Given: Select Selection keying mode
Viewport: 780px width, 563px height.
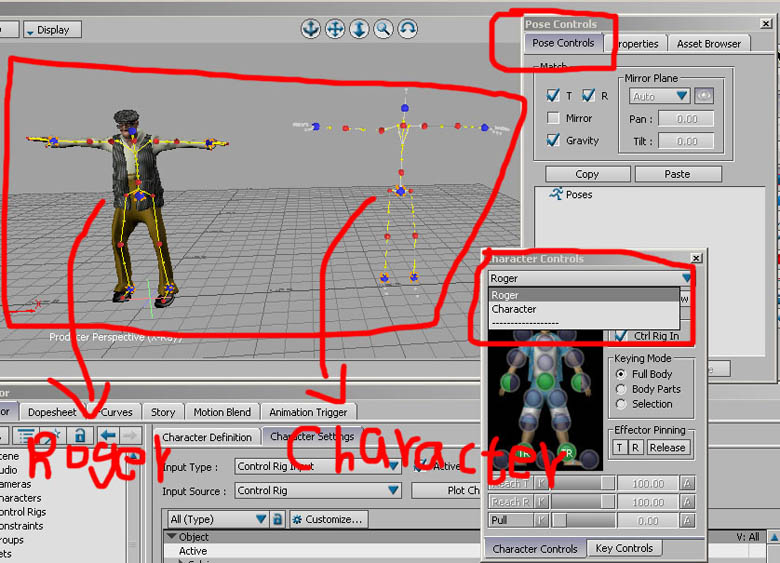Looking at the screenshot, I should (x=620, y=404).
